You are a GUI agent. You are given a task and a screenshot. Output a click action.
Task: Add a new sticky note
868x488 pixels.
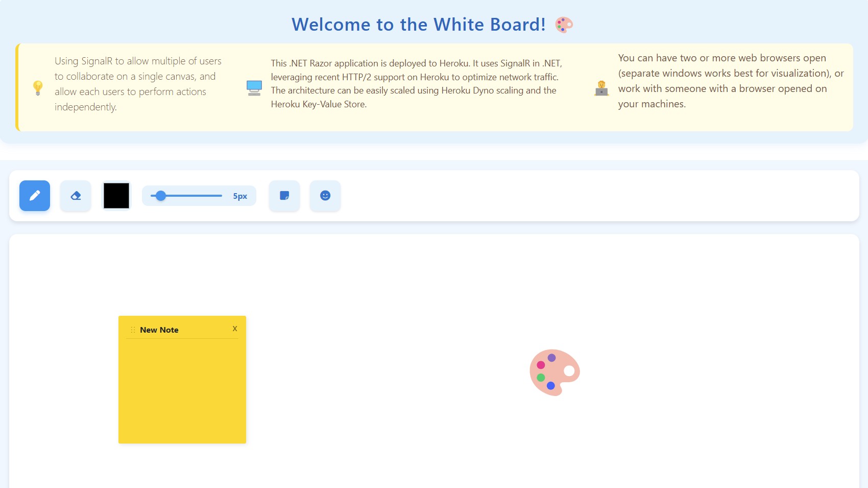click(284, 195)
